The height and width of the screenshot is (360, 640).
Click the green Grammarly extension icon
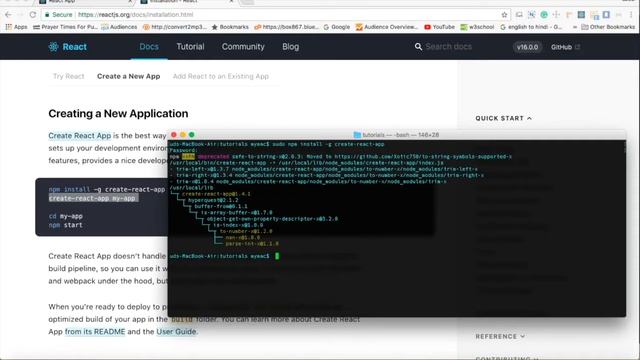[x=544, y=15]
